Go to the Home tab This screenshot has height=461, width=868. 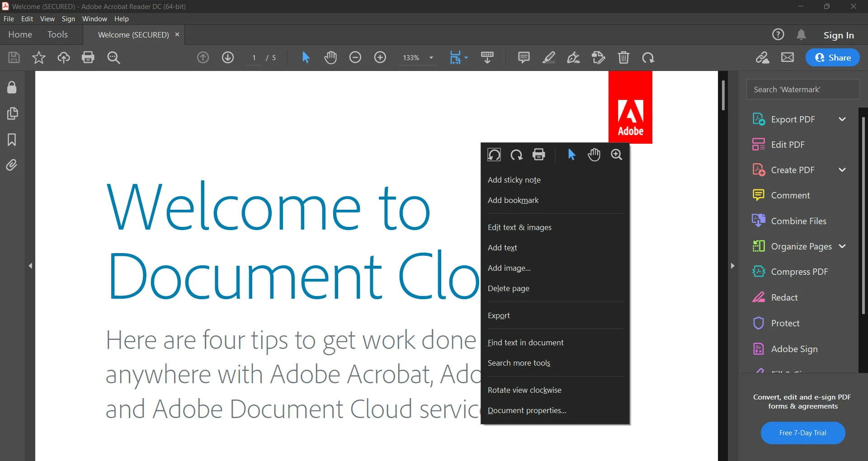pos(20,34)
